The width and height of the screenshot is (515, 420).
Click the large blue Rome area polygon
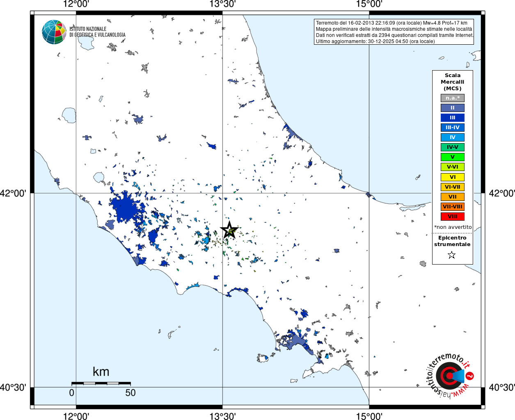click(126, 208)
